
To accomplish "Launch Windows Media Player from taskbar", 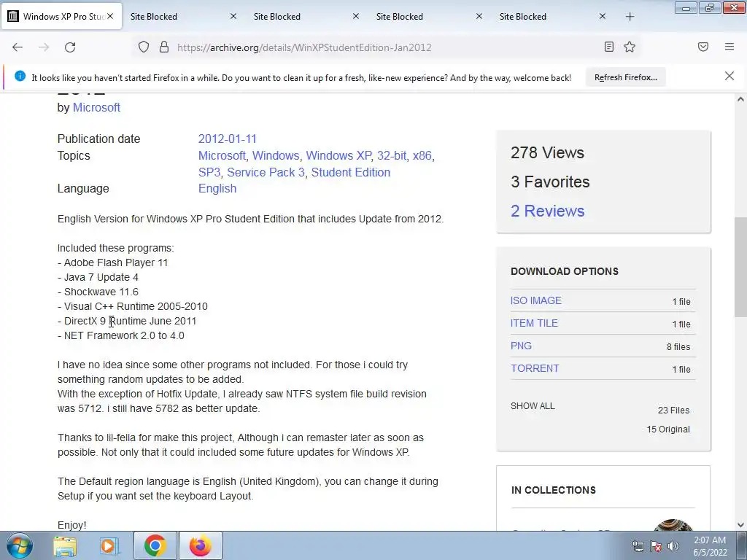I will click(109, 545).
